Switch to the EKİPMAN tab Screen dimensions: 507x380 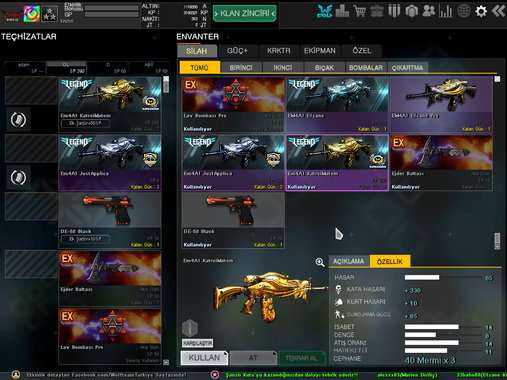click(320, 51)
